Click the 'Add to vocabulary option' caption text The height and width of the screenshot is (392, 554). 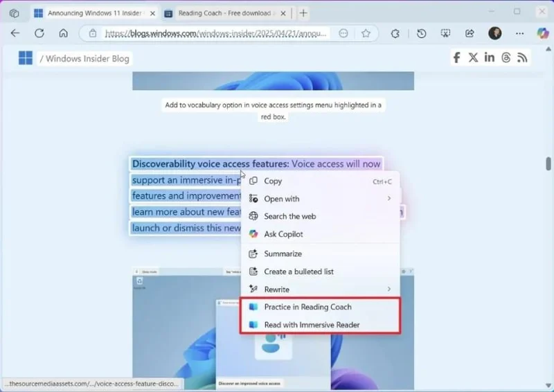tap(273, 111)
